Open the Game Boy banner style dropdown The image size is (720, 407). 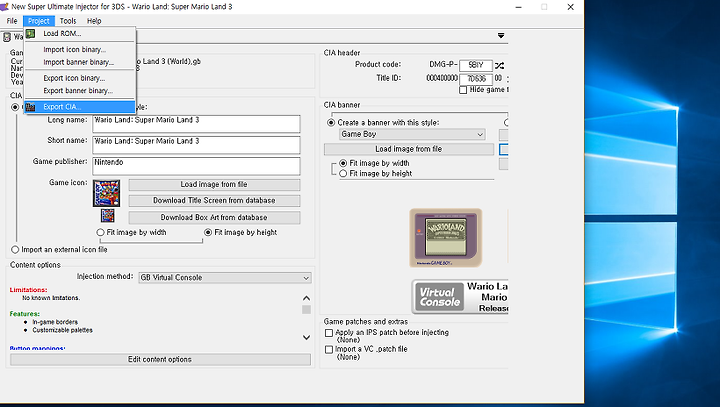coord(412,134)
